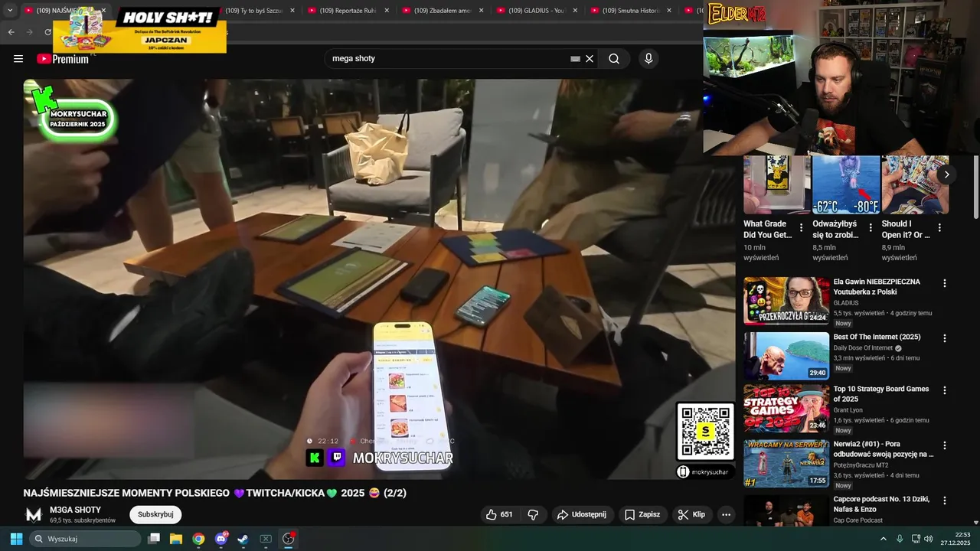Switch to the "Zbadałem ame" tab
This screenshot has height=551, width=980.
point(443,11)
